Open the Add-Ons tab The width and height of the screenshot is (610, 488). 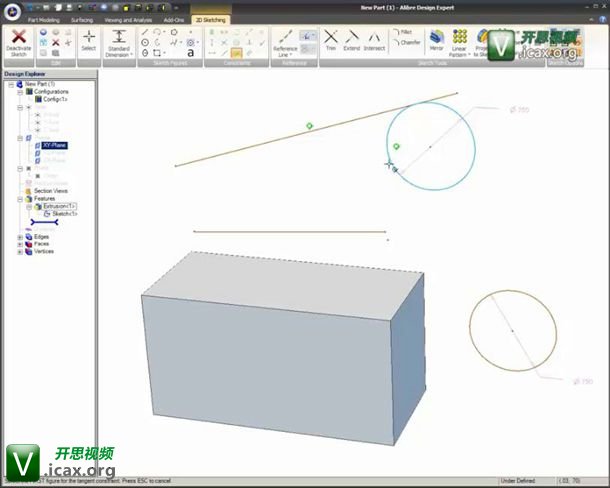(x=174, y=20)
